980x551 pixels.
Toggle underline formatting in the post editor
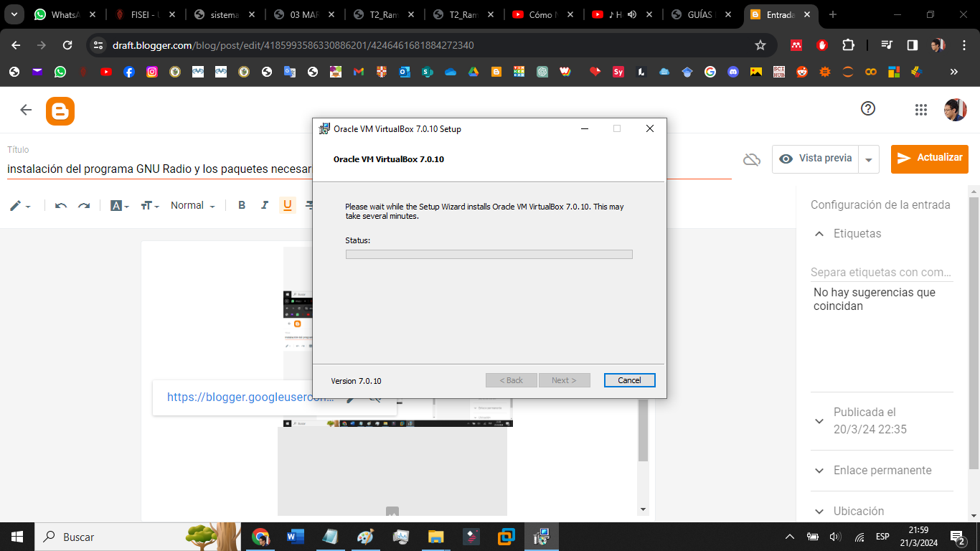288,205
